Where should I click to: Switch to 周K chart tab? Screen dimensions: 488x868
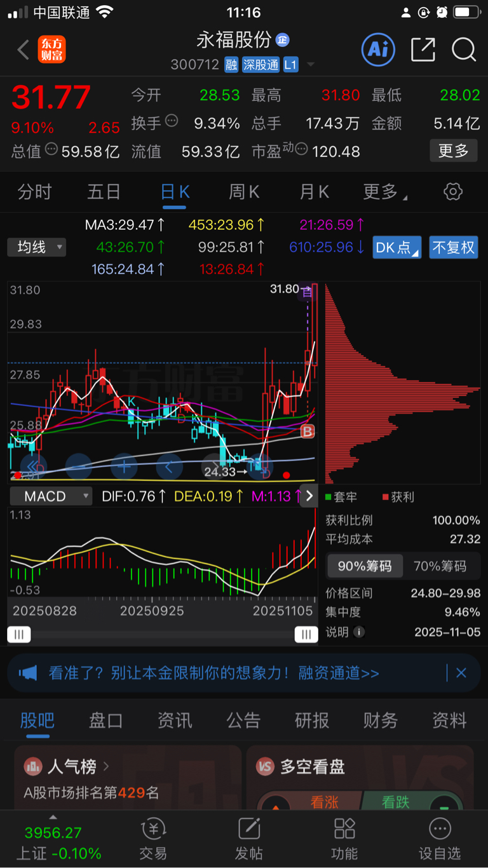click(x=245, y=192)
